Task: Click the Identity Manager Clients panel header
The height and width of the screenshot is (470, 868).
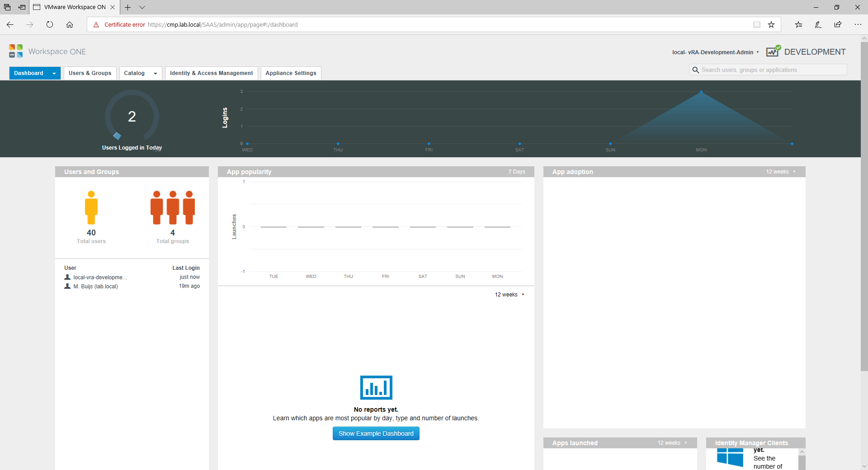Action: tap(756, 443)
